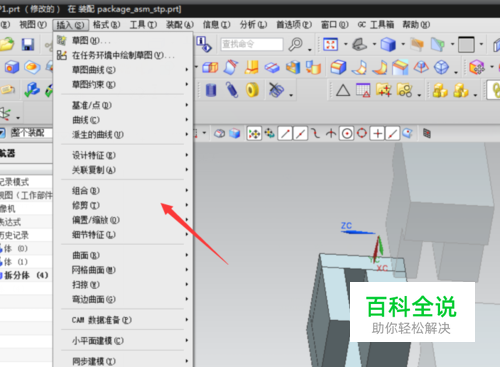Toggle the plus sign snap point
The width and height of the screenshot is (500, 367).
[x=377, y=134]
